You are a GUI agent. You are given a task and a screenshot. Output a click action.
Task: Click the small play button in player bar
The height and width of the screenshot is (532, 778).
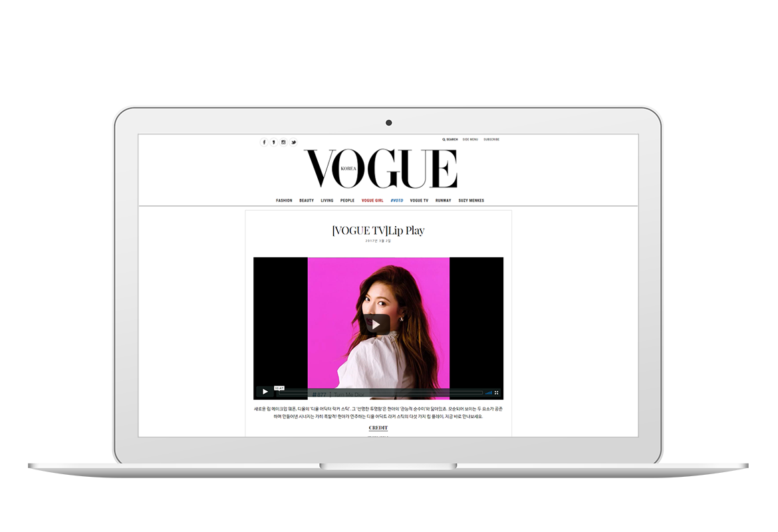click(265, 392)
